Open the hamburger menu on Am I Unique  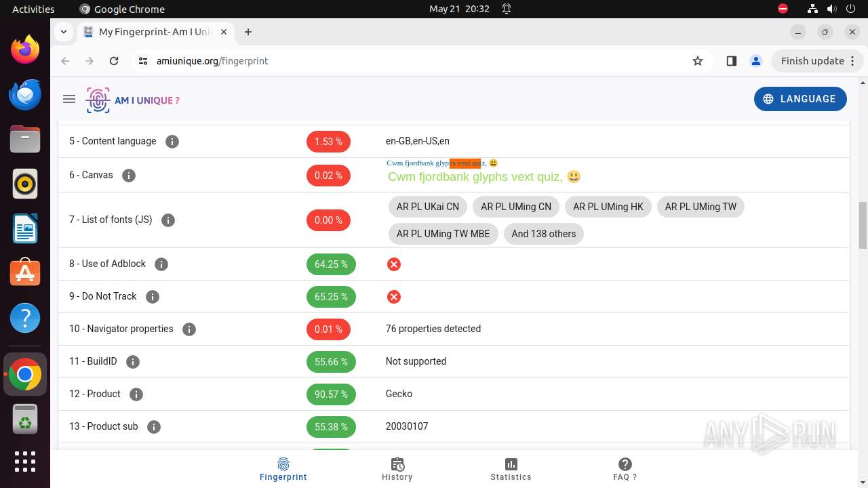[x=68, y=99]
